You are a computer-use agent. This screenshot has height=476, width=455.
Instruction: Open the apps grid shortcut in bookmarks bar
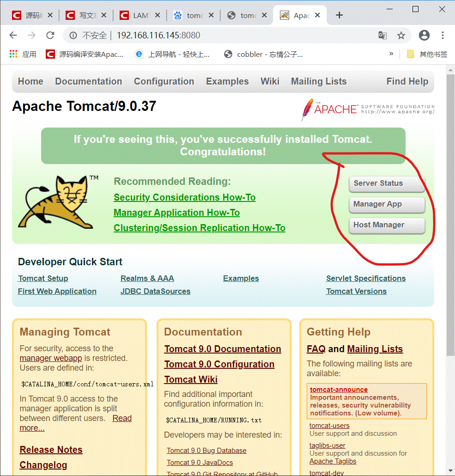coord(13,55)
